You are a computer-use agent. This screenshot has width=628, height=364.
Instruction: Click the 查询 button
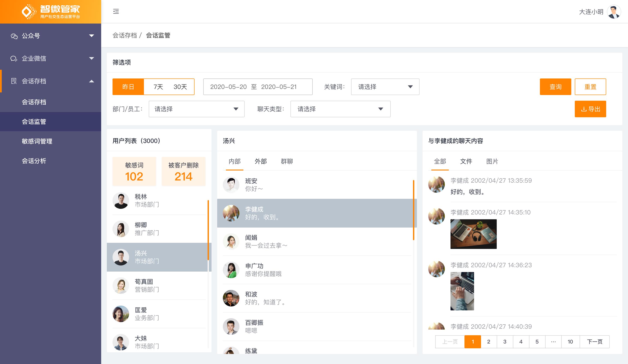(x=555, y=87)
